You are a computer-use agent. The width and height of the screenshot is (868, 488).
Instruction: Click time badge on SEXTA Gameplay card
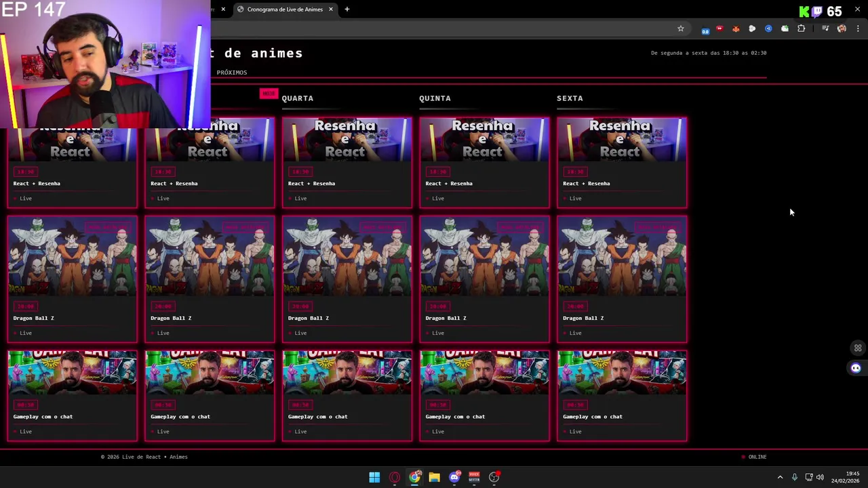(x=575, y=405)
